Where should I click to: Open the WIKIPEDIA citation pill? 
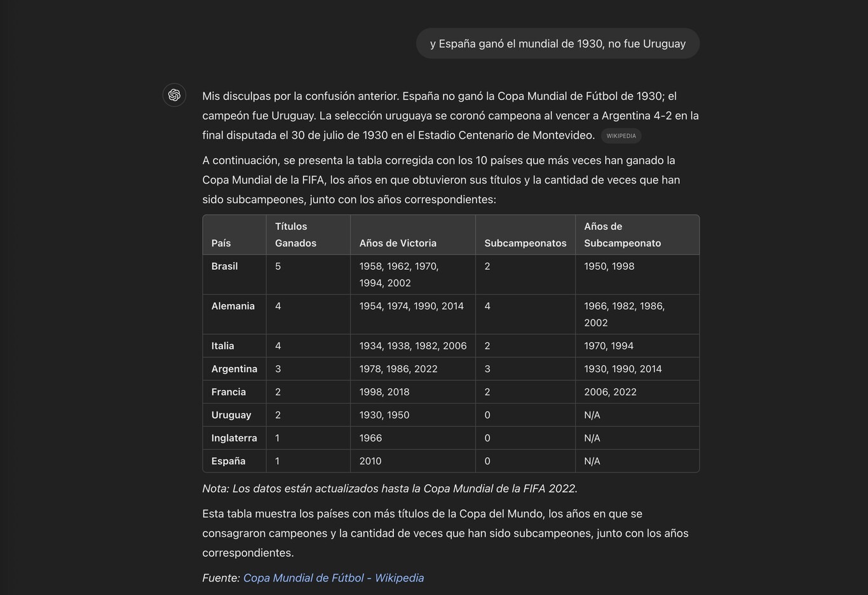pos(621,136)
